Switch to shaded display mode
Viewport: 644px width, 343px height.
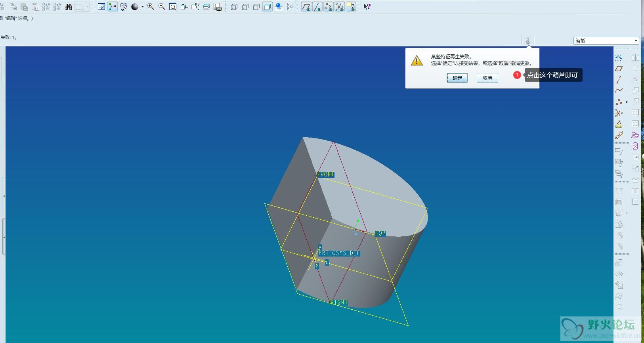pyautogui.click(x=268, y=7)
